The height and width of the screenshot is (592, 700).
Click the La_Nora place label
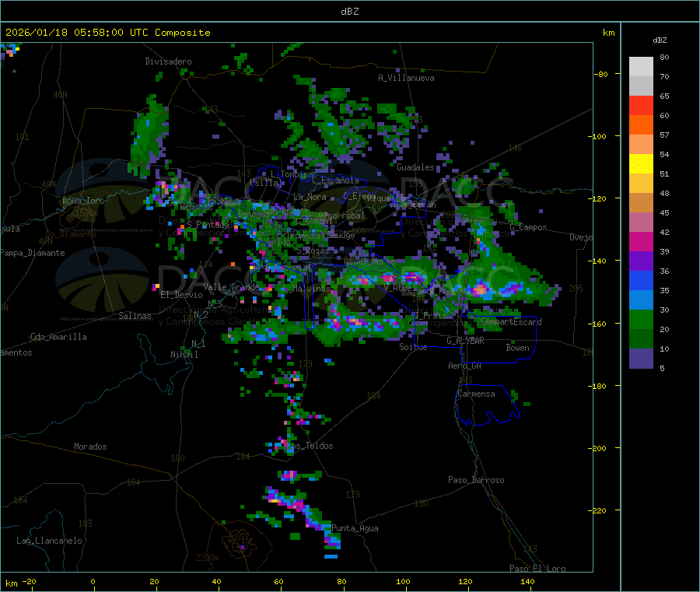tap(310, 197)
